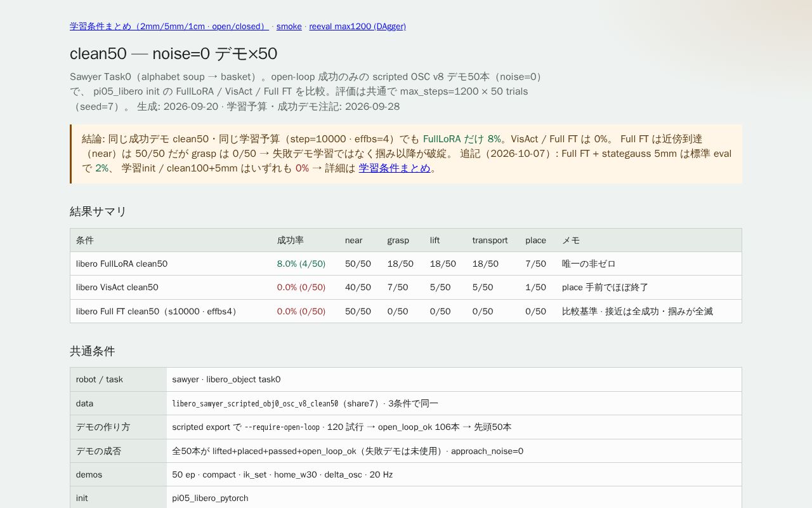Open the reeval max1200 (DAgger) link

pos(358,27)
